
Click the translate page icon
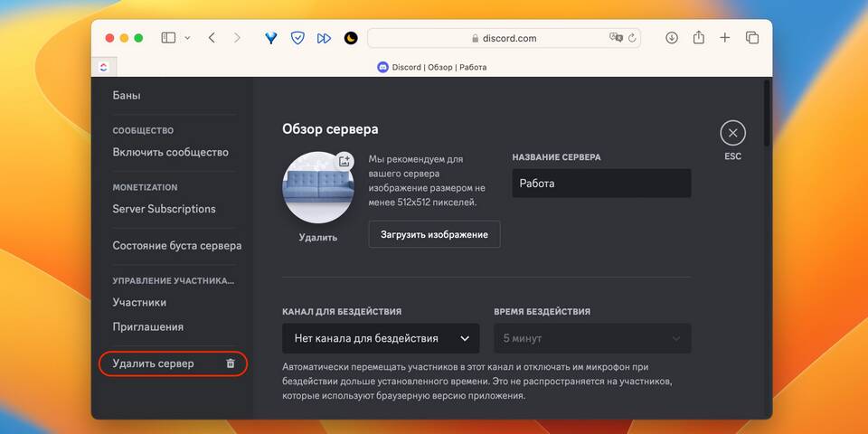tap(616, 38)
